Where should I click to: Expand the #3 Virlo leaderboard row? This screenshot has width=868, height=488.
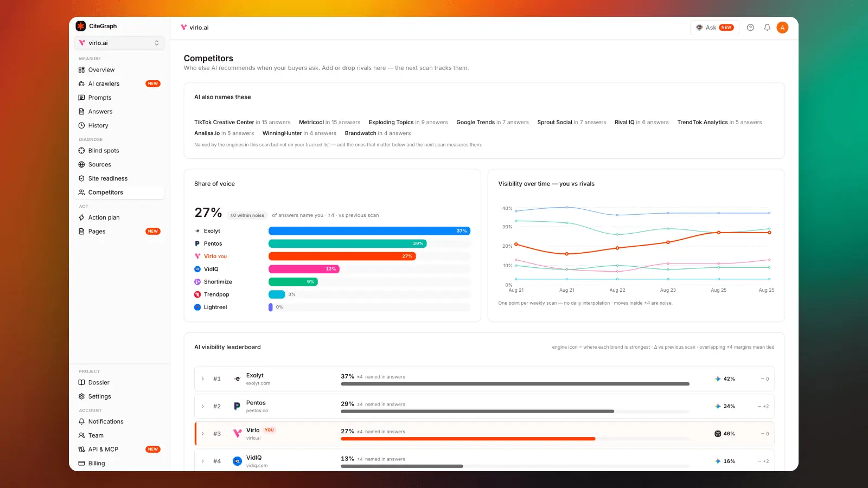click(203, 434)
